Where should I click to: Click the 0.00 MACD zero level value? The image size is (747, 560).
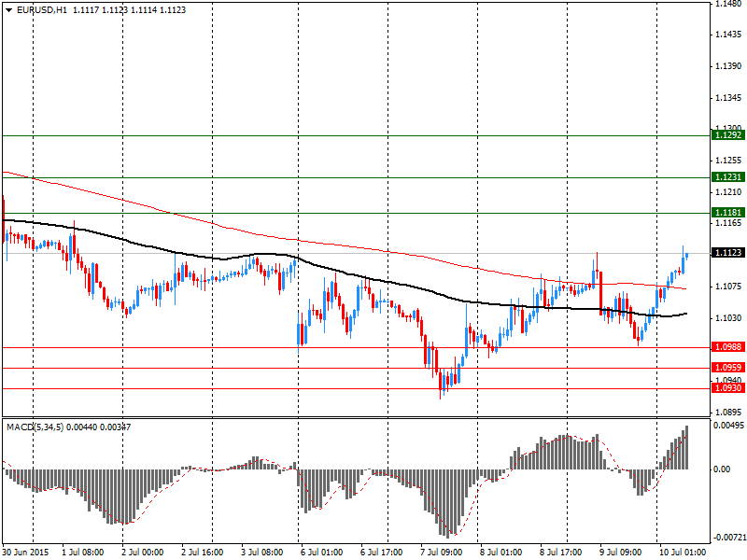coord(722,469)
